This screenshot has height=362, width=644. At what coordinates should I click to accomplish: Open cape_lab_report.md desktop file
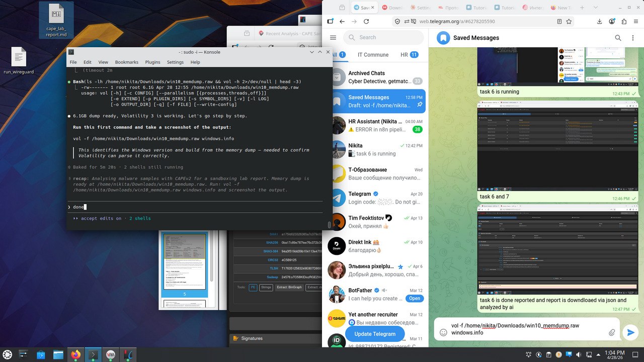(x=56, y=21)
